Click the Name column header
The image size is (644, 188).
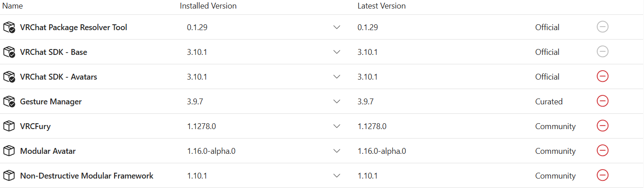[13, 6]
